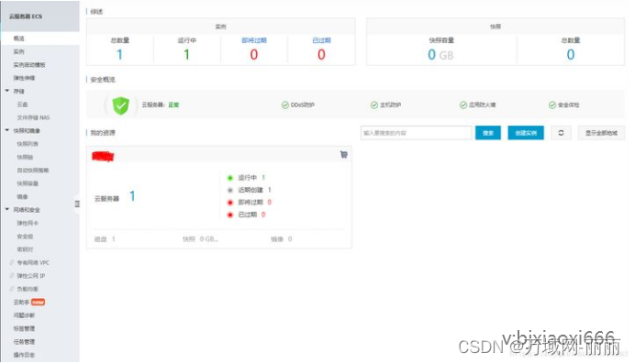
Task: Open 自动快照策略 in the sidebar
Action: click(x=33, y=171)
